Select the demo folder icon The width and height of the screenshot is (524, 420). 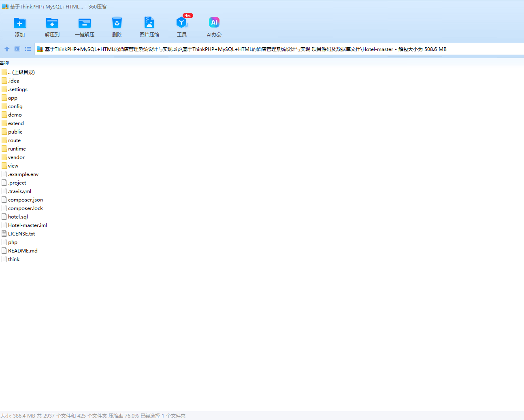click(x=4, y=115)
